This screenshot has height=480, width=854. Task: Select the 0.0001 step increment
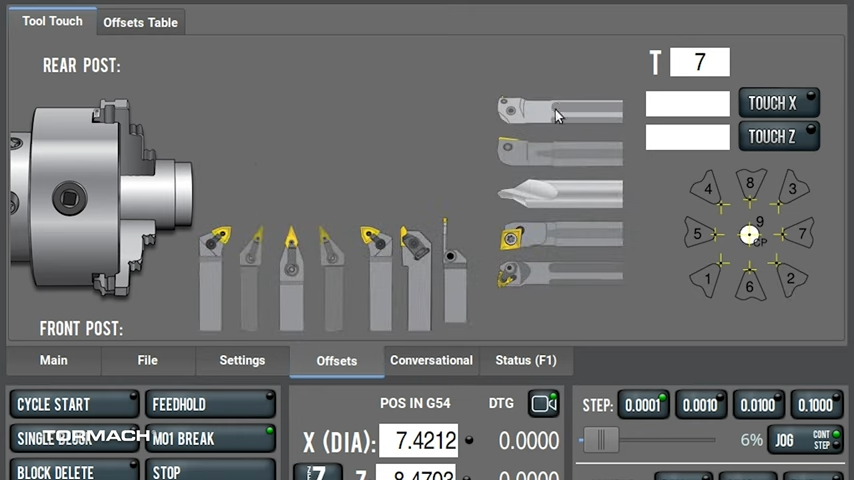click(645, 405)
